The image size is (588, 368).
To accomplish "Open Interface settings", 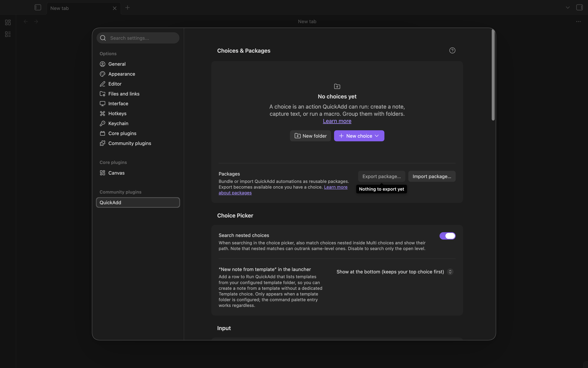I will [x=138, y=104].
